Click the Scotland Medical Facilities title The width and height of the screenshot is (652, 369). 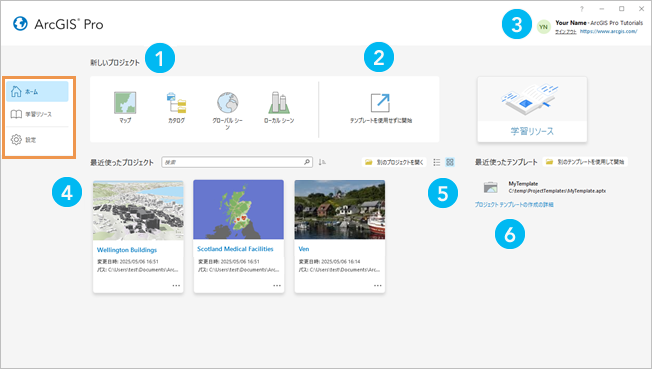point(235,249)
